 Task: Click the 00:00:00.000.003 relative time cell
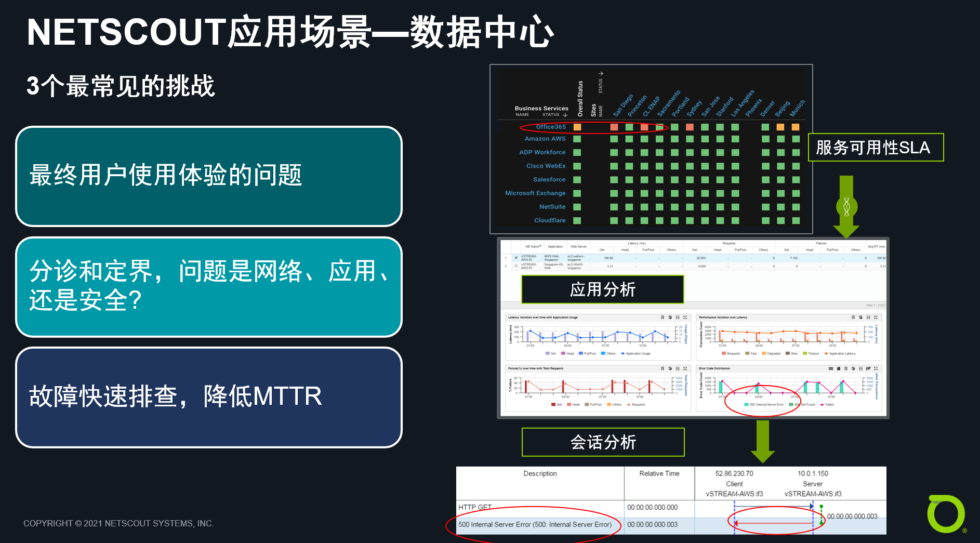click(652, 525)
